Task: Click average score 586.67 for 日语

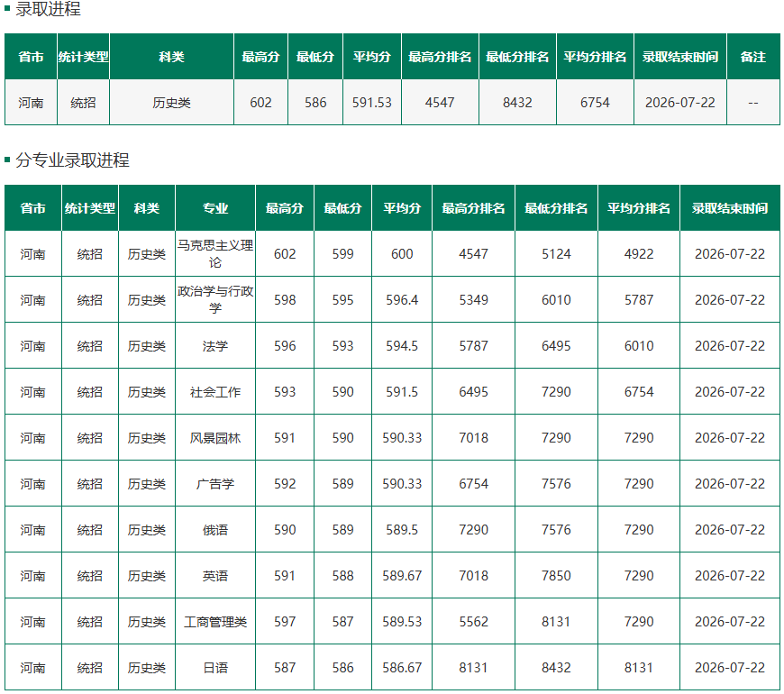Action: 402,668
